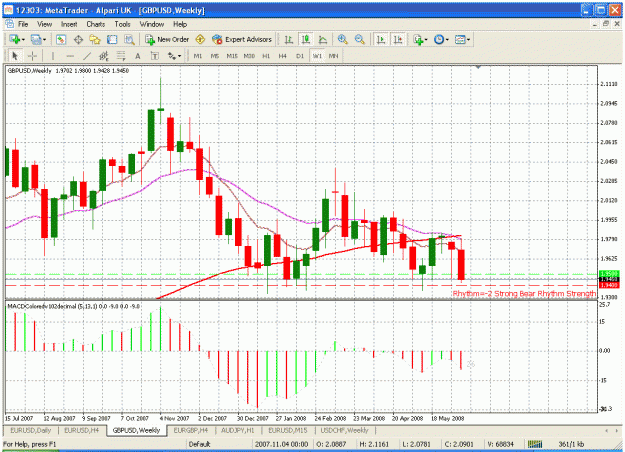Image resolution: width=625 pixels, height=452 pixels.
Task: Expand the Templates dropdown arrow
Action: 468,39
